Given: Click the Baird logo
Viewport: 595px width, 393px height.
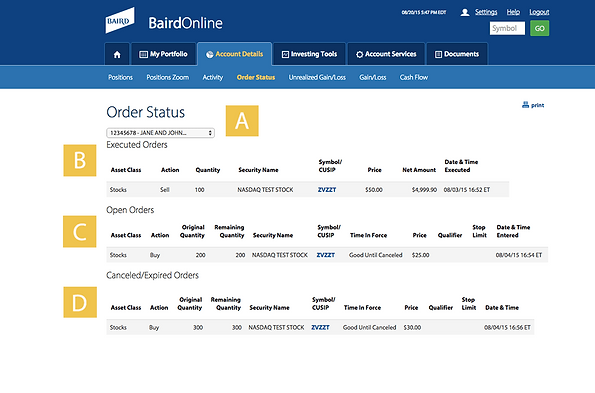Looking at the screenshot, I should (120, 20).
